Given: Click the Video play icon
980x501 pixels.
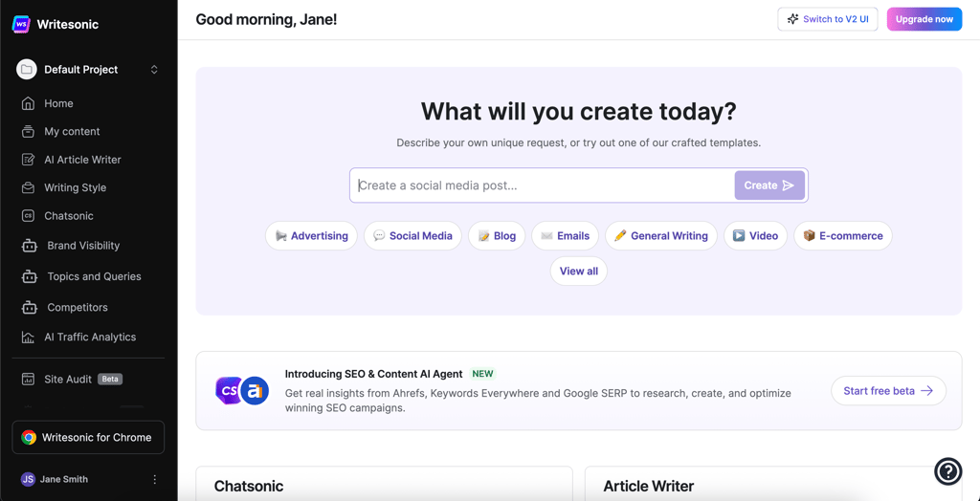Looking at the screenshot, I should 739,236.
